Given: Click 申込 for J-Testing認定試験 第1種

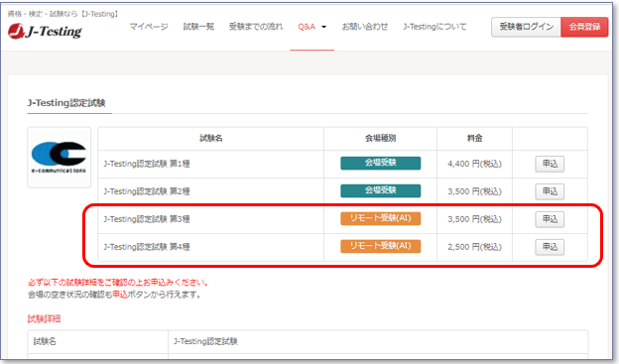Looking at the screenshot, I should [x=550, y=164].
